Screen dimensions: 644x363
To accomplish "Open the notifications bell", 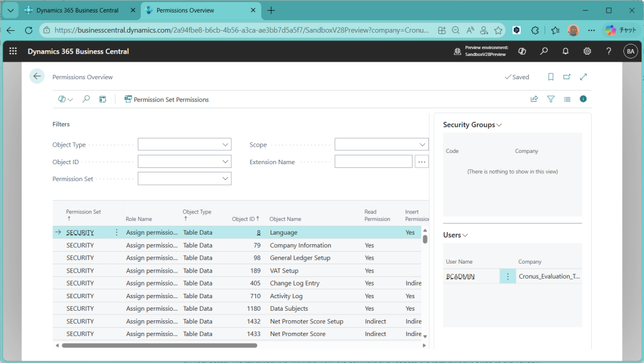I will tap(565, 52).
